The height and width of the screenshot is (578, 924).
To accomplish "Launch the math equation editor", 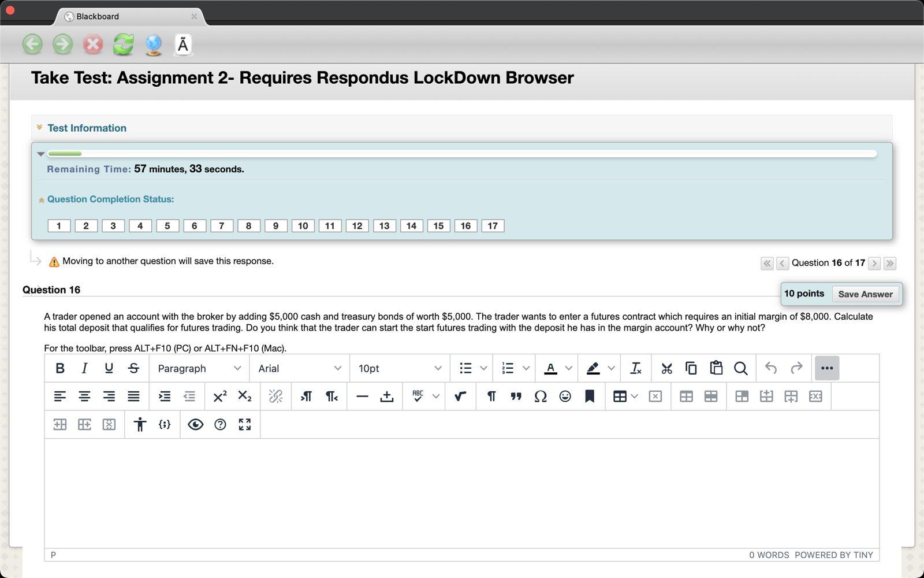I will pos(460,397).
